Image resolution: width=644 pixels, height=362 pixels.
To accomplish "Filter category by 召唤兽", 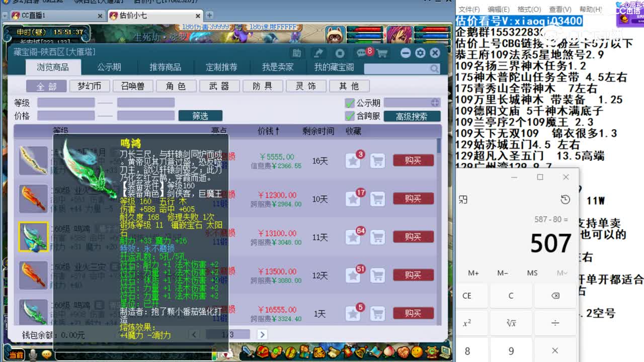I will click(132, 86).
